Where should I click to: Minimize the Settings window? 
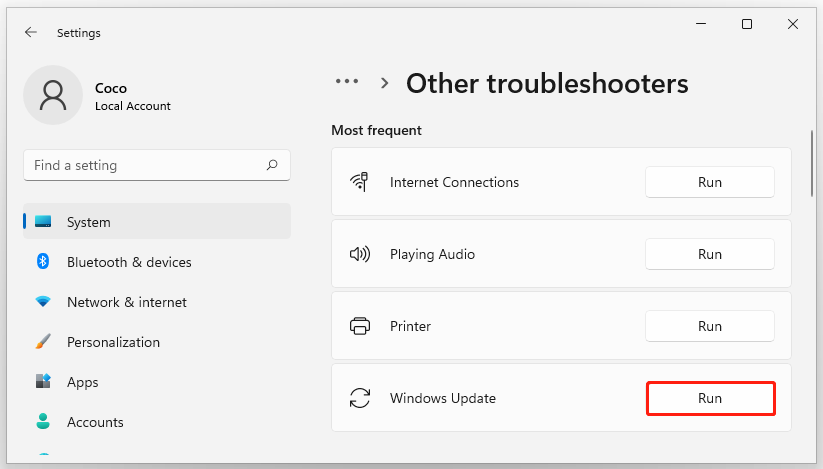pyautogui.click(x=701, y=24)
